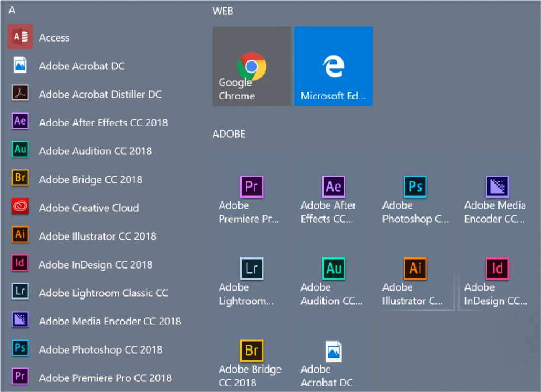Launch Adobe Creative Cloud icon

point(20,207)
